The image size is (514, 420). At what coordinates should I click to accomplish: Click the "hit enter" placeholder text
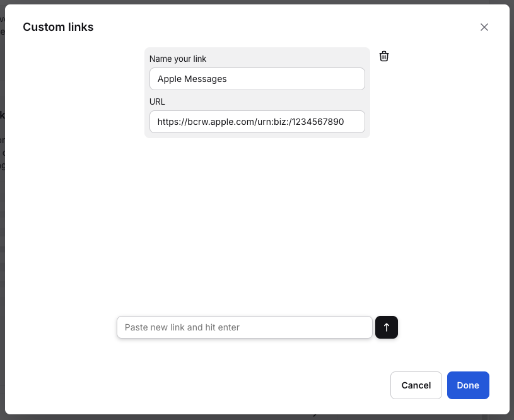click(223, 327)
